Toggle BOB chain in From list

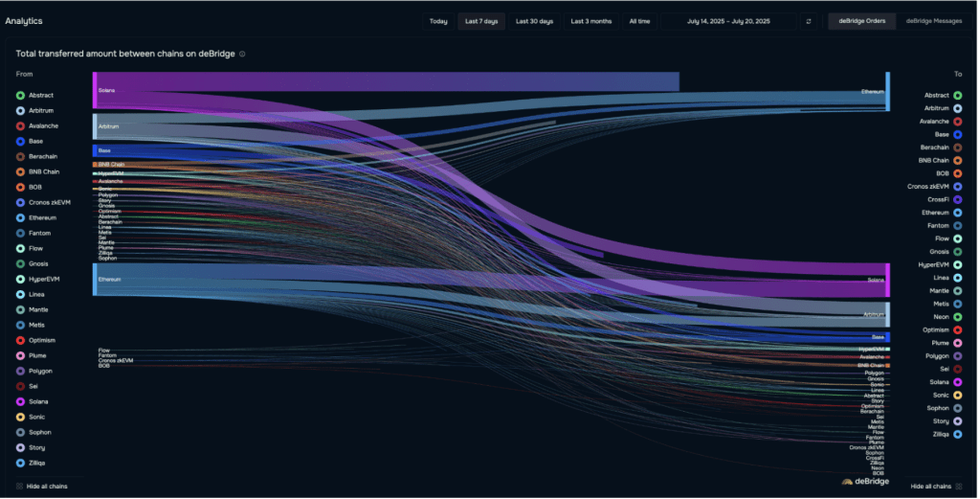coord(30,188)
